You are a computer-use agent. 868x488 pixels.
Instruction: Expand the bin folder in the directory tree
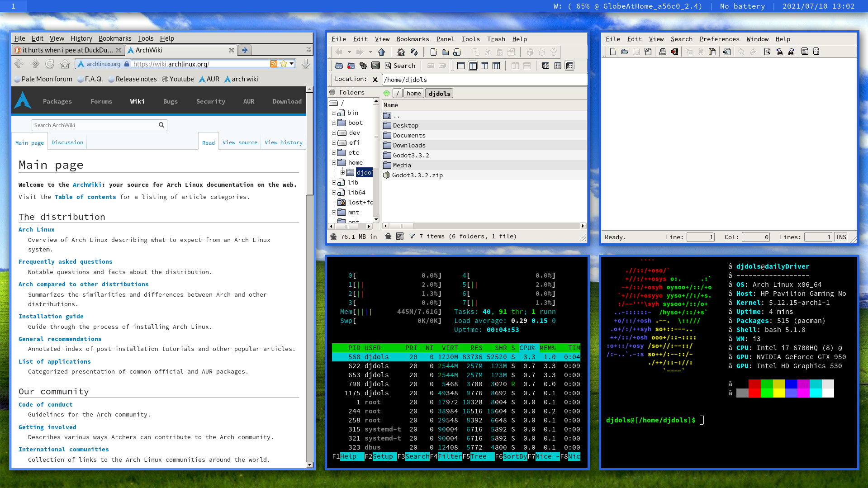tap(334, 113)
